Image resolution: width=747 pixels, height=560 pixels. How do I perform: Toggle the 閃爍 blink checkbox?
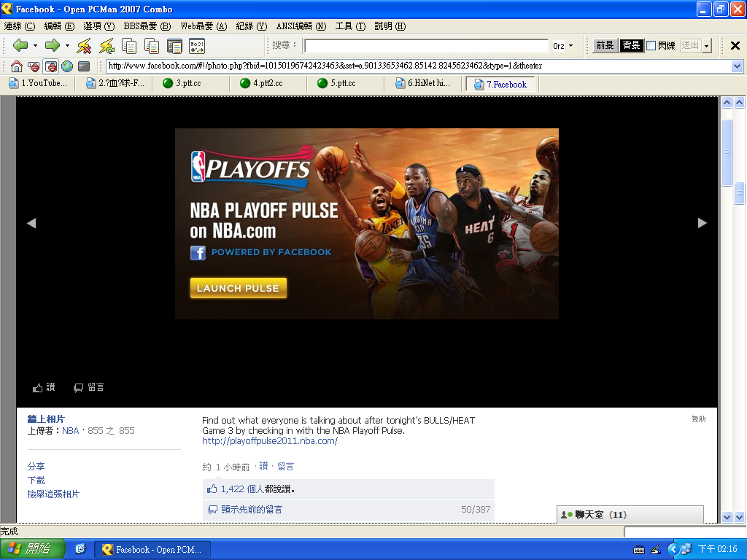651,46
